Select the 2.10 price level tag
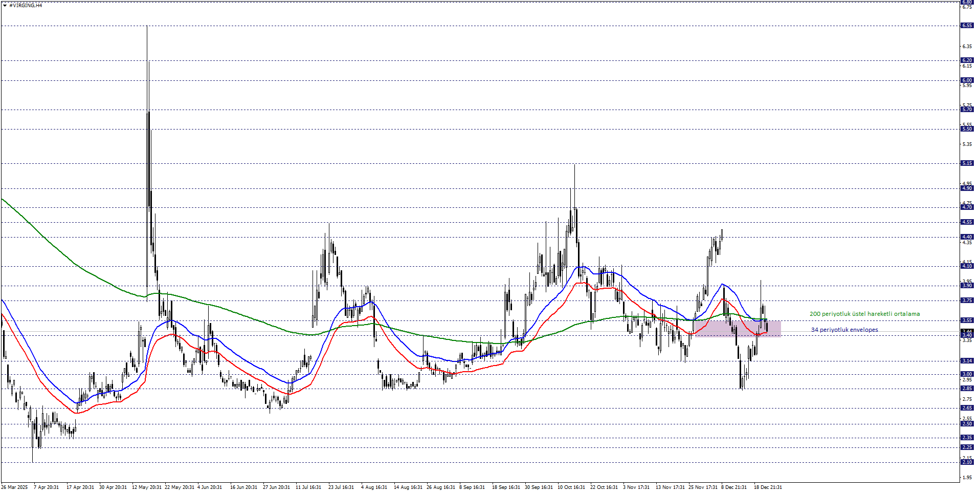The height and width of the screenshot is (493, 980). pos(967,462)
